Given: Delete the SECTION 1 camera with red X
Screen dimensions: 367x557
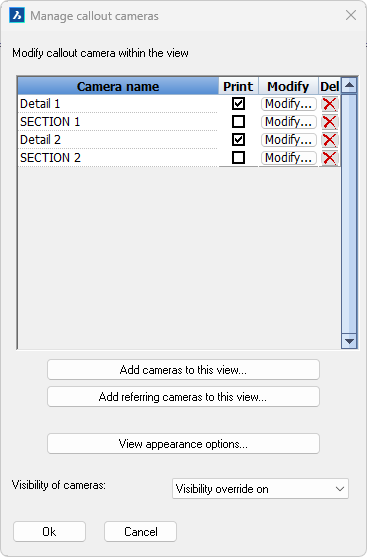Looking at the screenshot, I should [x=329, y=122].
